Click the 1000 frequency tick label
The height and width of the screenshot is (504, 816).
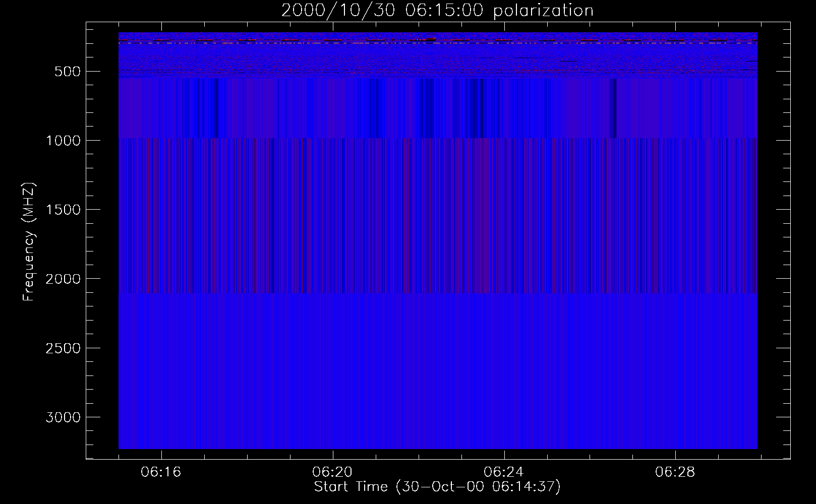tap(63, 141)
